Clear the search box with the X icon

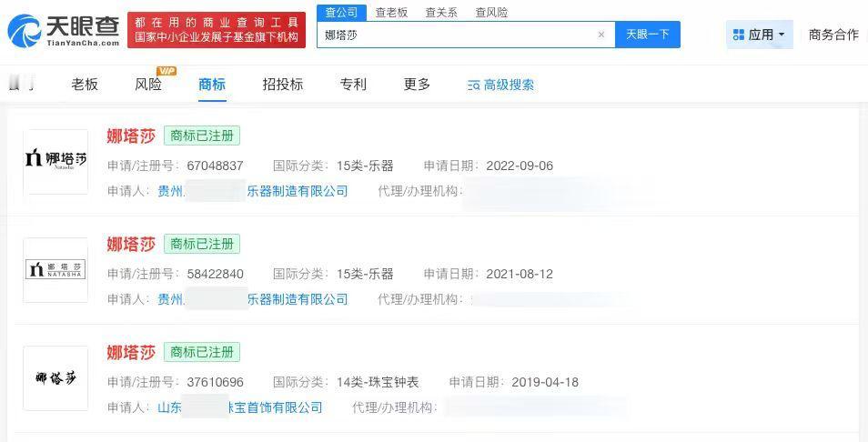click(601, 35)
